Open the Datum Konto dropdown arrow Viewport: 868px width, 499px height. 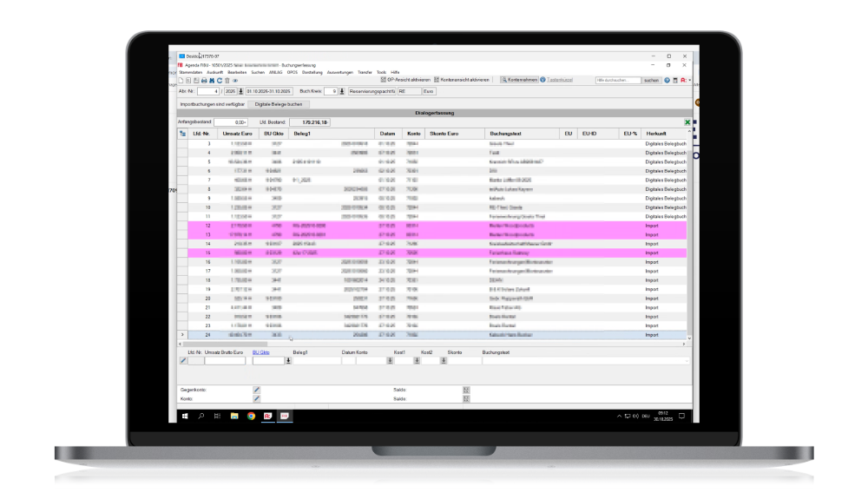point(391,361)
